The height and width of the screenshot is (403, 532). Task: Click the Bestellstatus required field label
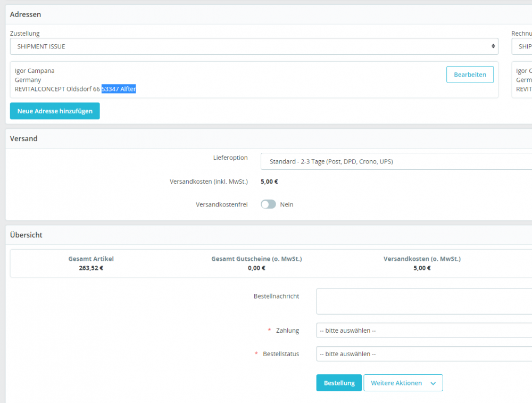[281, 354]
